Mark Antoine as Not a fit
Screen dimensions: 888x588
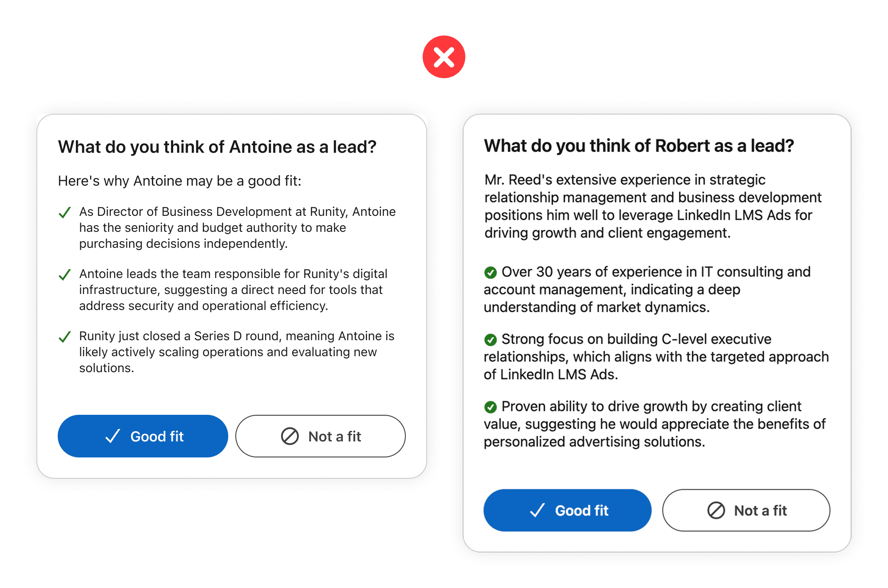pyautogui.click(x=321, y=437)
